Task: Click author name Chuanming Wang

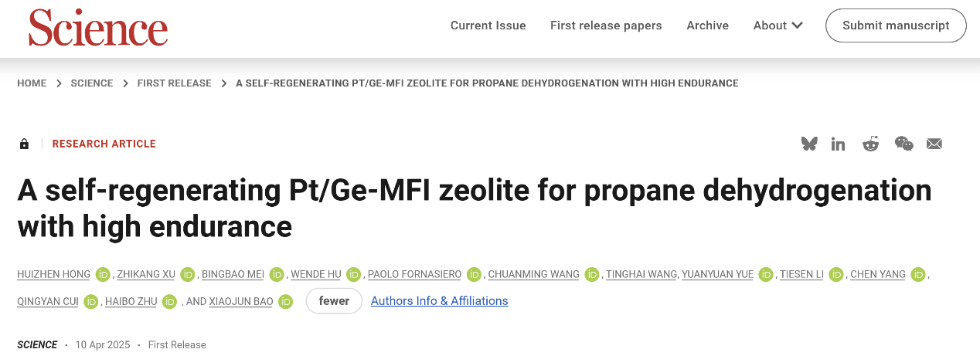Action: pos(533,274)
